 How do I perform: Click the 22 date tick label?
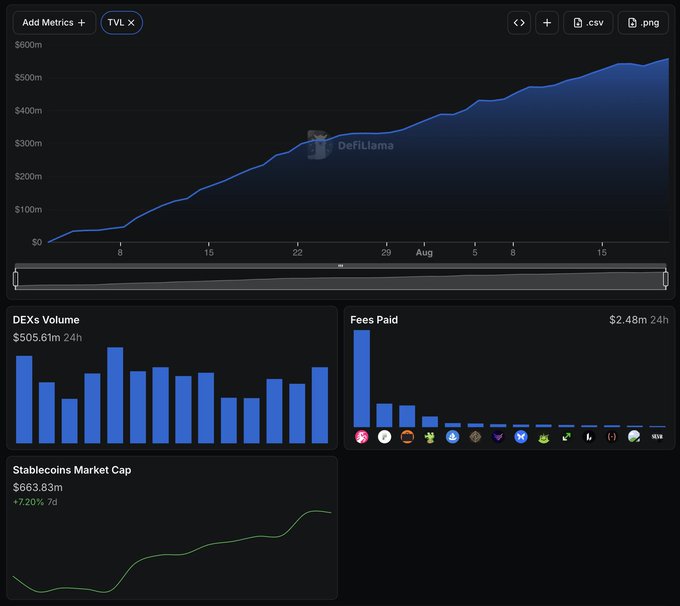click(297, 252)
